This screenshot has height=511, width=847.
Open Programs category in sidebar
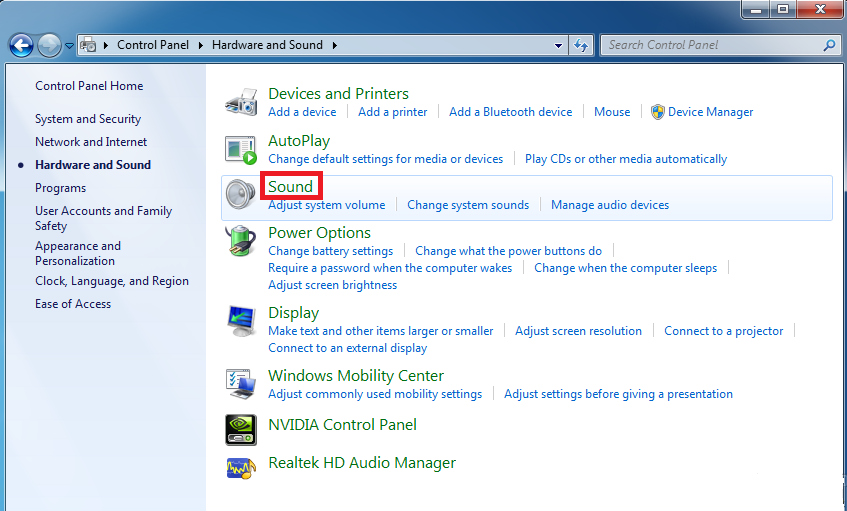60,188
